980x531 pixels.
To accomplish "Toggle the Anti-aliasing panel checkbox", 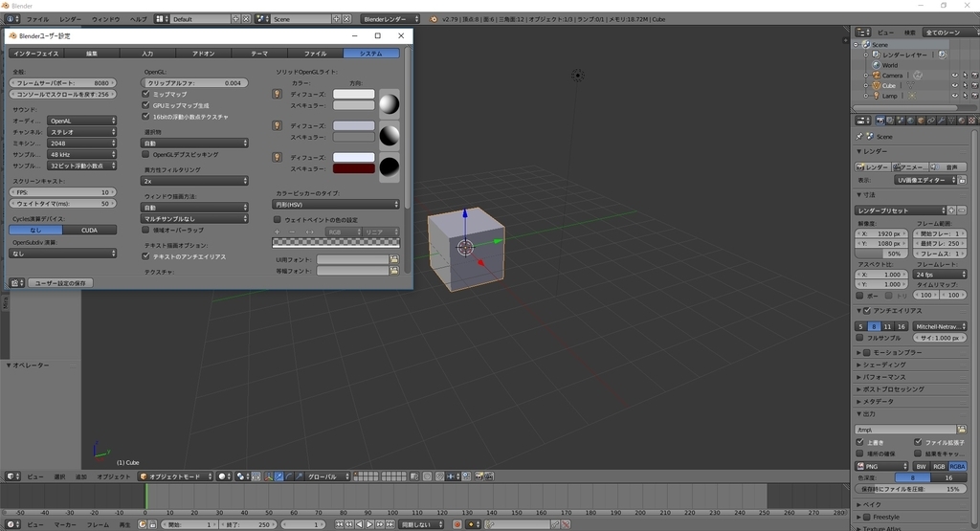I will (x=867, y=311).
